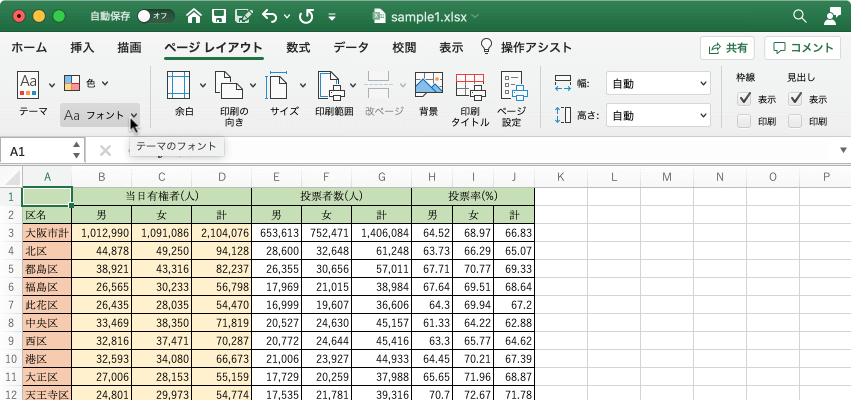851x400 pixels.
Task: Select column K header
Action: 561,176
